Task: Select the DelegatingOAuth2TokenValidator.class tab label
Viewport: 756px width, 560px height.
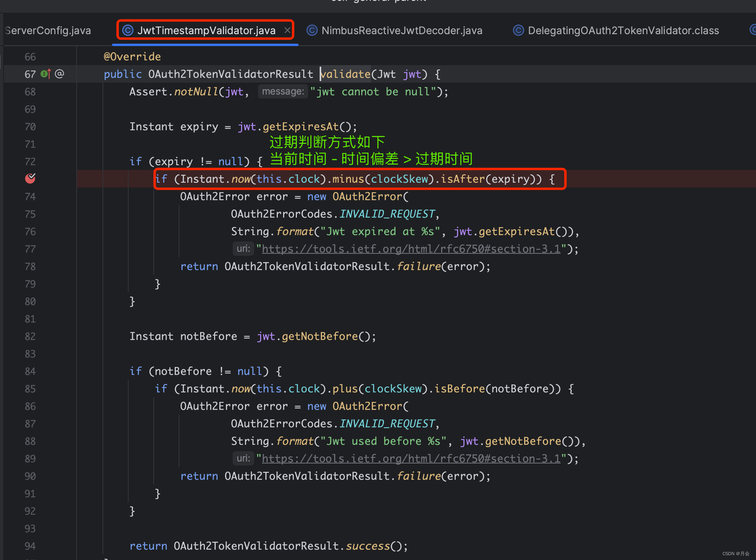Action: [x=623, y=31]
